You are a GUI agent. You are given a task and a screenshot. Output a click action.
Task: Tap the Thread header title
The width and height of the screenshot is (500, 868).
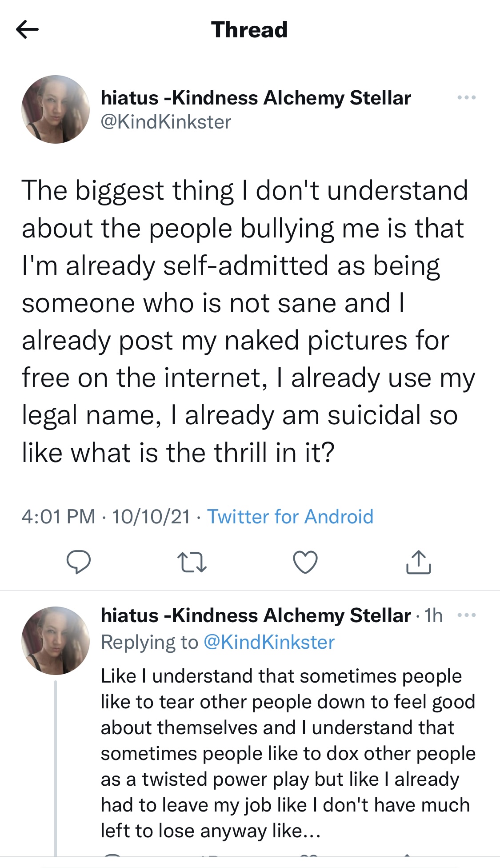[x=249, y=30]
